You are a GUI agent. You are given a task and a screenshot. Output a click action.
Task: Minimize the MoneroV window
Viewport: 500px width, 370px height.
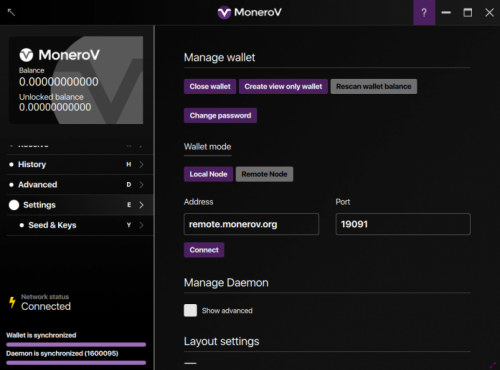tap(446, 12)
